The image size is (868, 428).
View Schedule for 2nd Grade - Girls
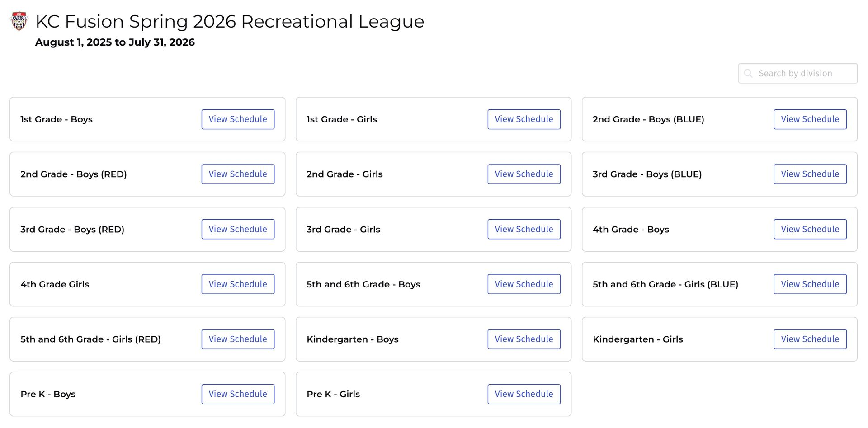(x=524, y=174)
